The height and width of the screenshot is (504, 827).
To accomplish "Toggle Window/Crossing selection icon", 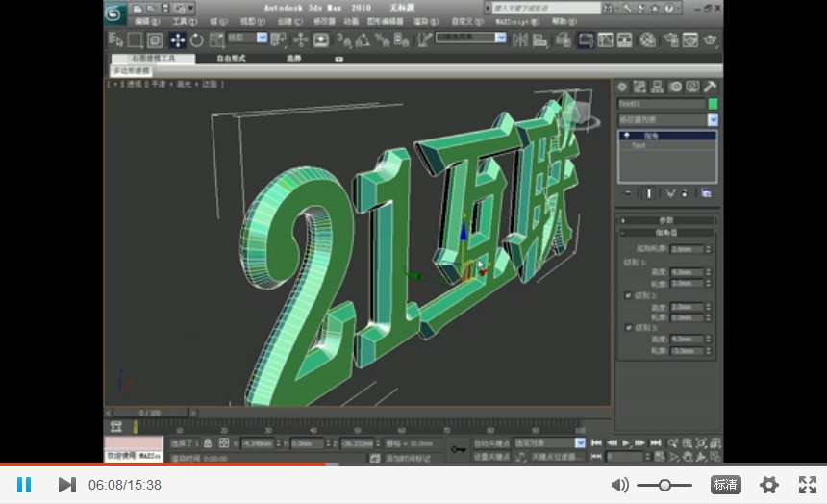I will pyautogui.click(x=155, y=39).
